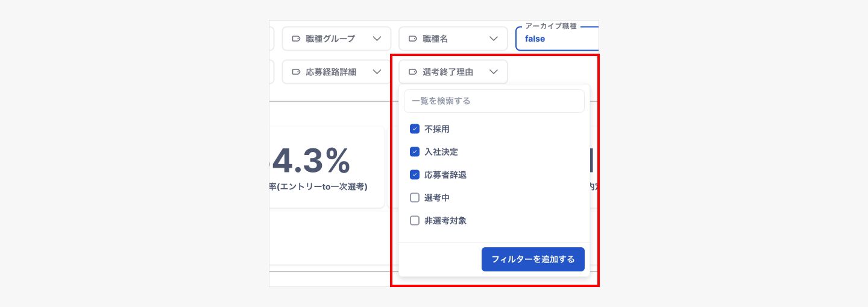This screenshot has height=307, width=868.
Task: Uncheck the 不採用 checkbox
Action: point(415,129)
